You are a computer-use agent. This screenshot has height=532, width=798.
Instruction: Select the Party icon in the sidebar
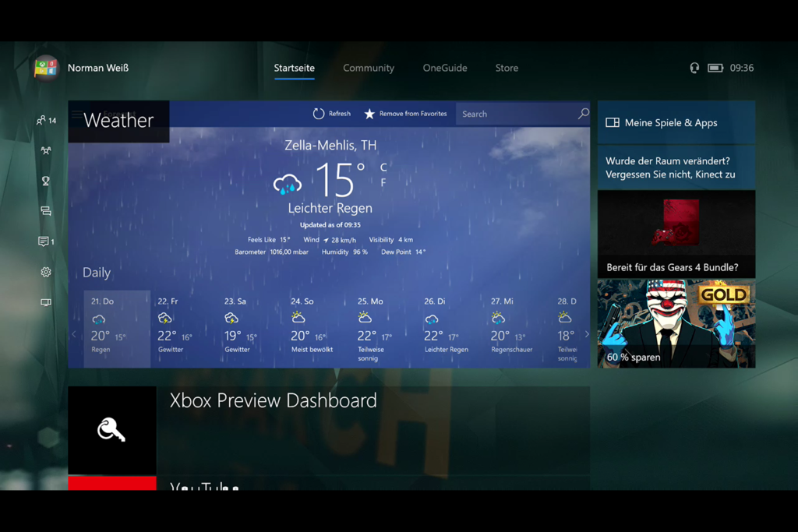pos(44,150)
